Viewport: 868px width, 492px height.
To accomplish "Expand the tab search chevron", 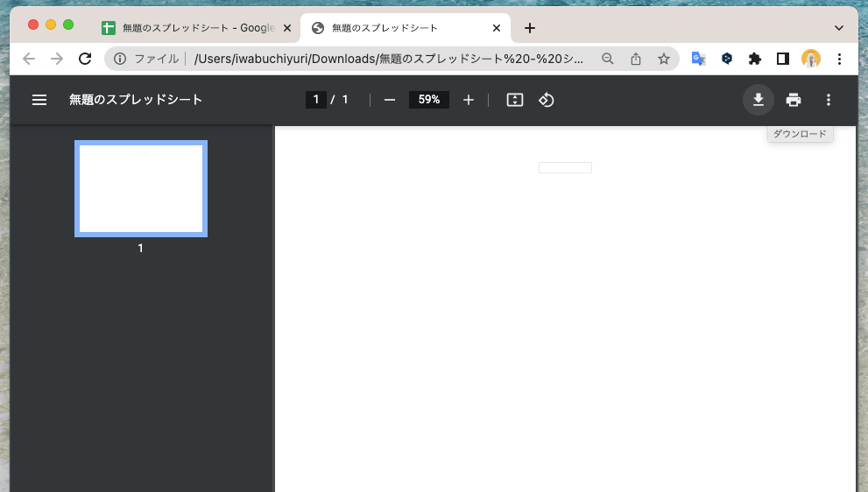I will pos(839,28).
